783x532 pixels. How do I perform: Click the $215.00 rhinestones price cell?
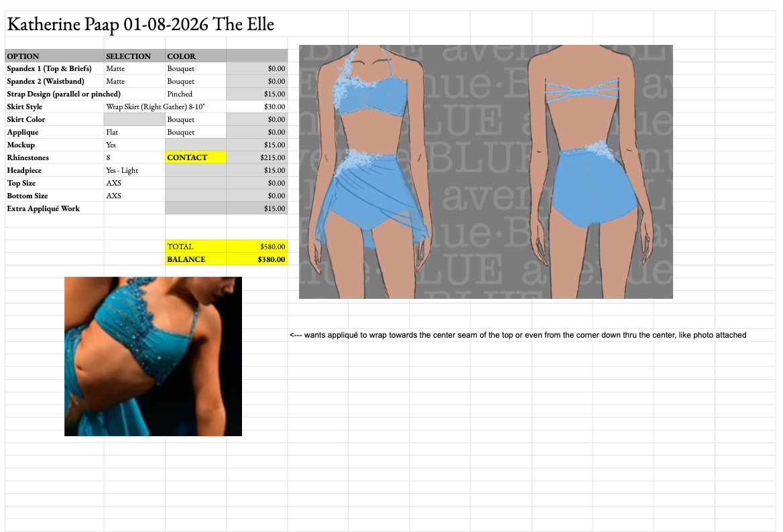257,157
